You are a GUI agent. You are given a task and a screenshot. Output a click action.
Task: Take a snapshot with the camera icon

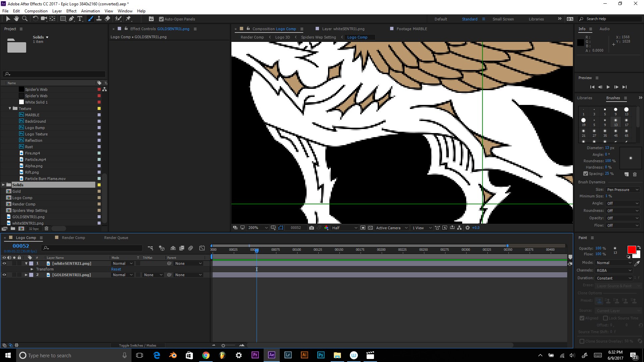pyautogui.click(x=312, y=228)
